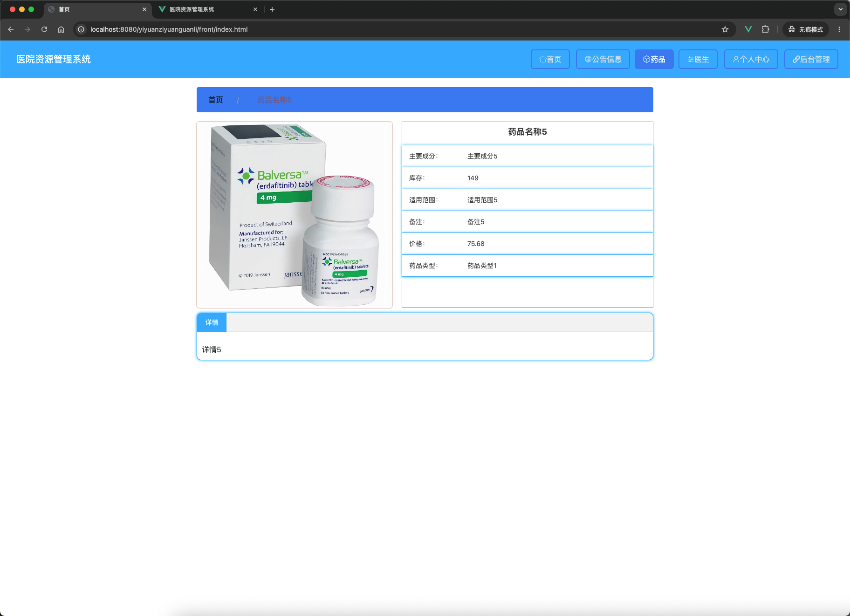This screenshot has height=616, width=850.
Task: Close the 首页 browser tab
Action: pos(144,9)
